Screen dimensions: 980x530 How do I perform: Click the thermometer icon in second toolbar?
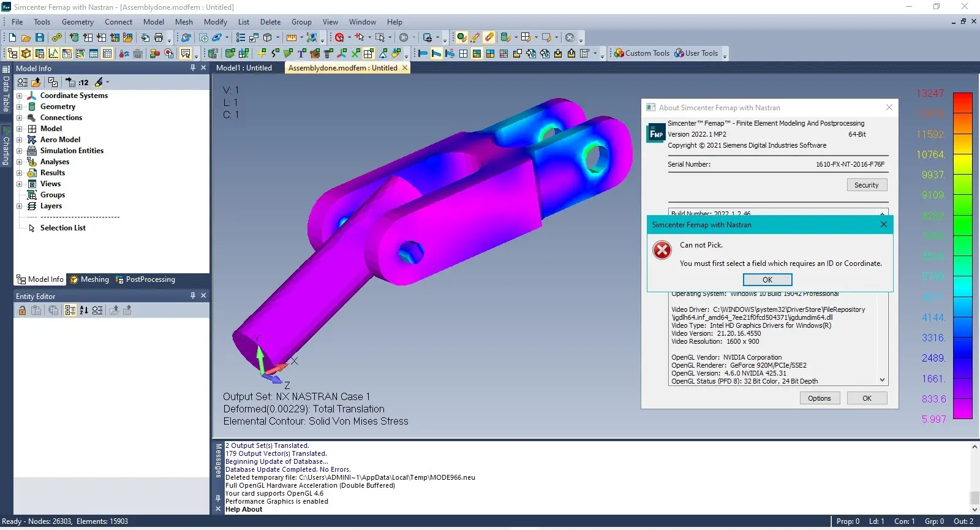pos(124,54)
